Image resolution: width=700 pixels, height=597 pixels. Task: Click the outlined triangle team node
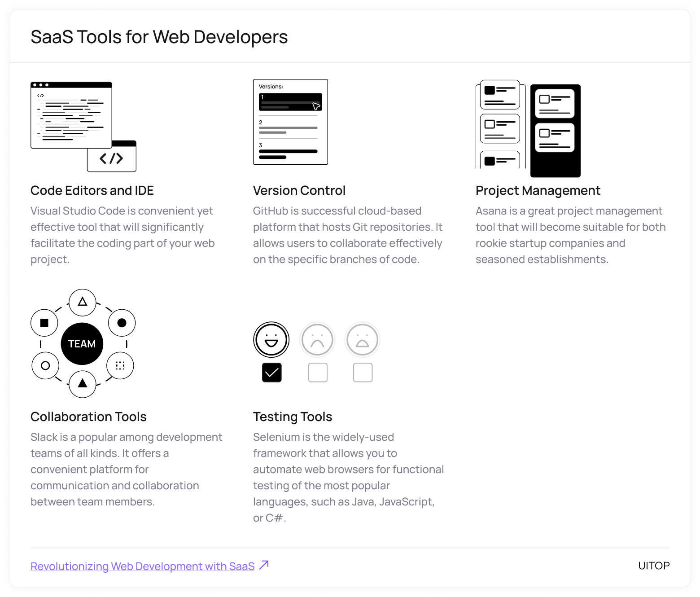coord(83,303)
